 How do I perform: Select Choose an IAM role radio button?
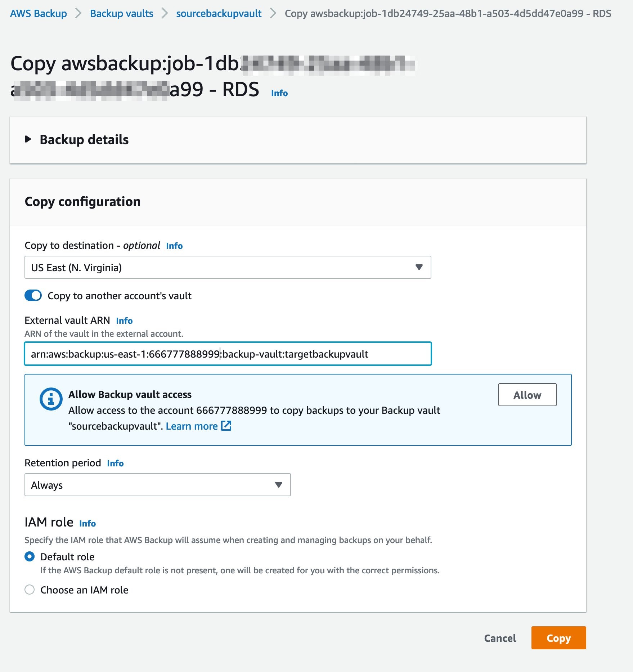coord(30,590)
